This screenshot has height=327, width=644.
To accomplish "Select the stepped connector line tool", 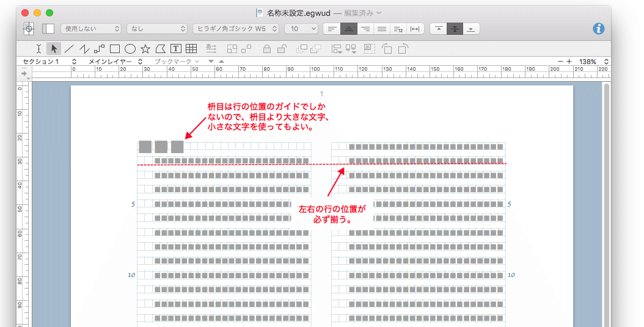I will click(100, 49).
